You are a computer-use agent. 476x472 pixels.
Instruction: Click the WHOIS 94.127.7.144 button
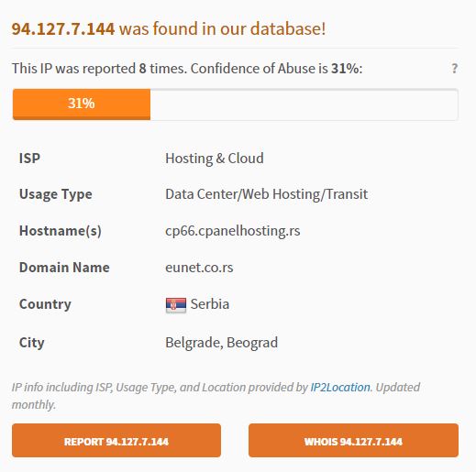coord(353,440)
